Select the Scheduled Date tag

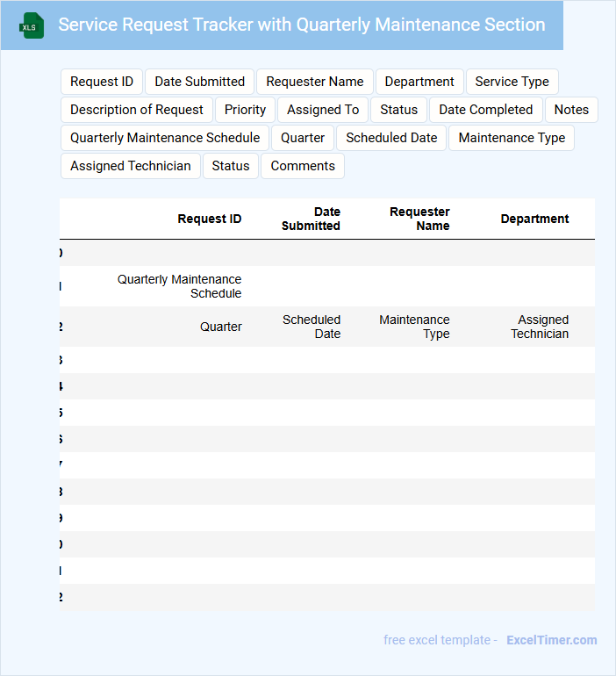tap(391, 138)
